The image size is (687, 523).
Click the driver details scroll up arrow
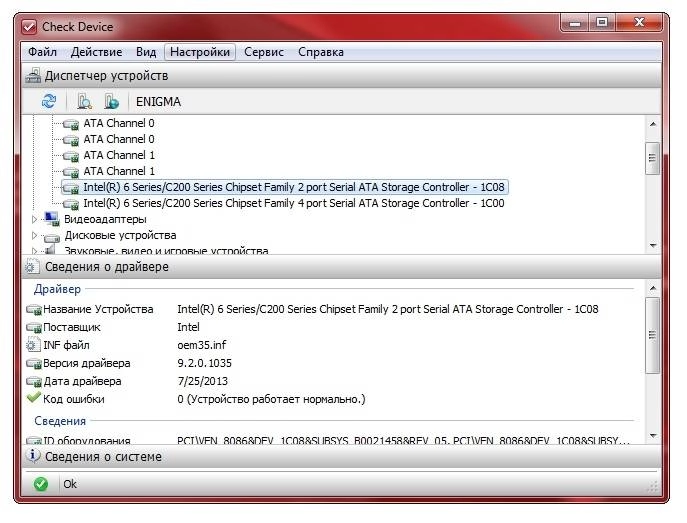point(653,288)
